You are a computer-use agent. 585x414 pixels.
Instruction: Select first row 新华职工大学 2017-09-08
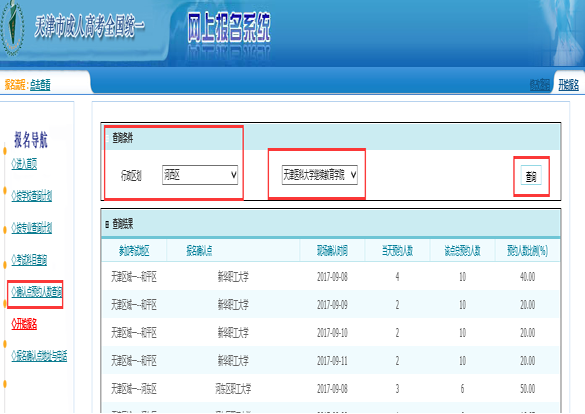click(x=331, y=277)
